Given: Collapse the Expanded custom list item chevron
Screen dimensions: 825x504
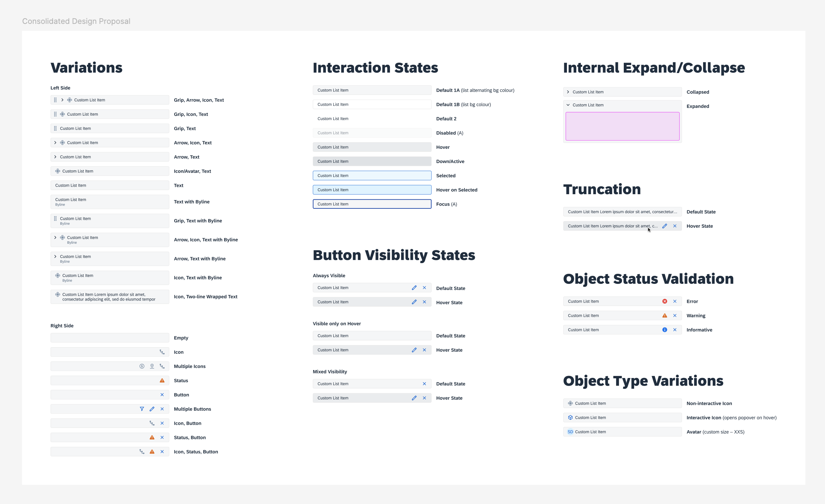Looking at the screenshot, I should [568, 105].
